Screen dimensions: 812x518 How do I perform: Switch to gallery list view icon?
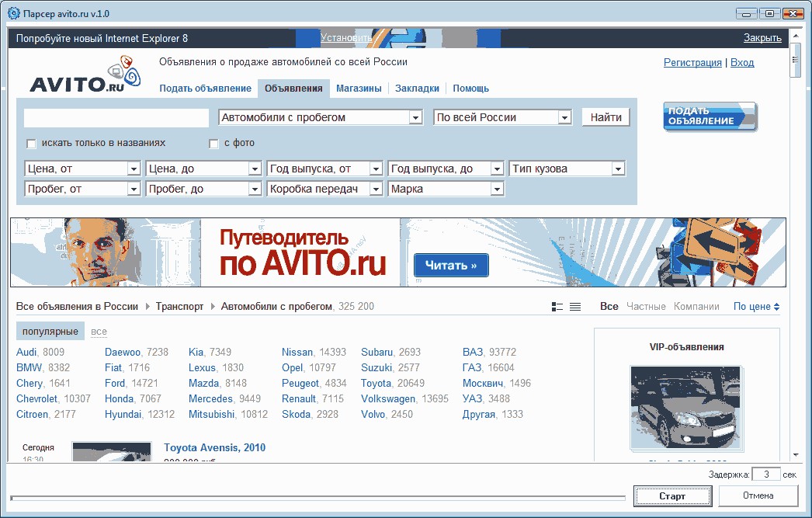[x=557, y=308]
